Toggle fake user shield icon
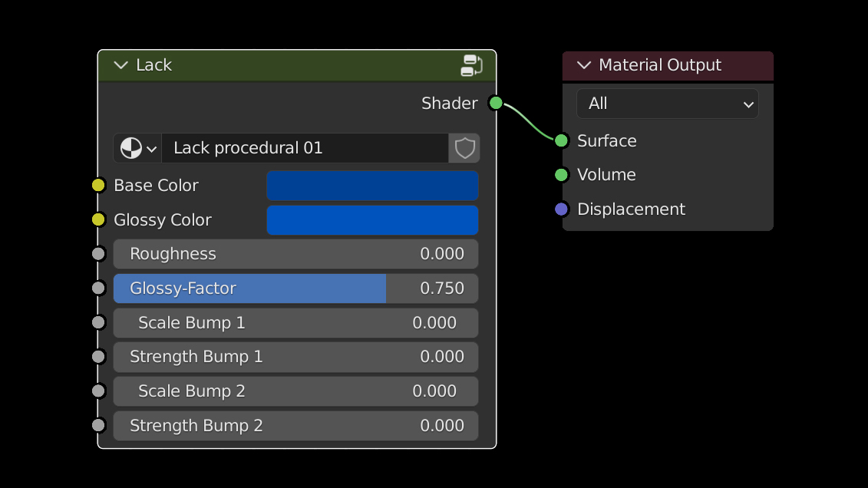Image resolution: width=868 pixels, height=488 pixels. 465,148
